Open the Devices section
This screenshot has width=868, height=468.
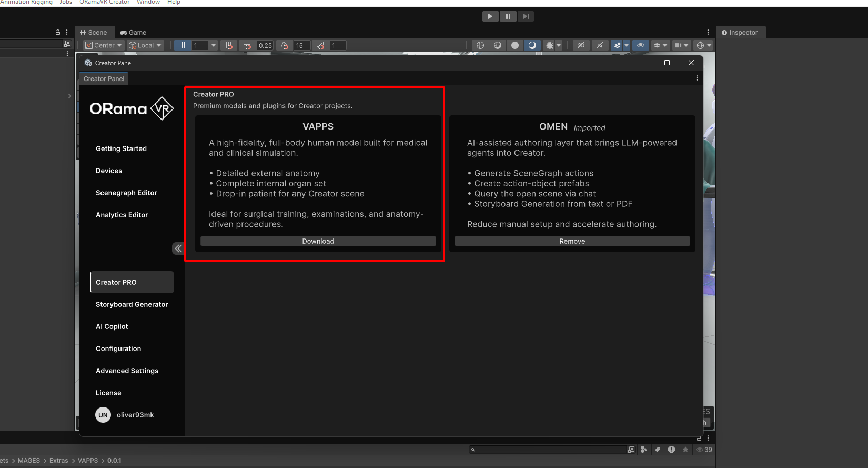click(132, 171)
